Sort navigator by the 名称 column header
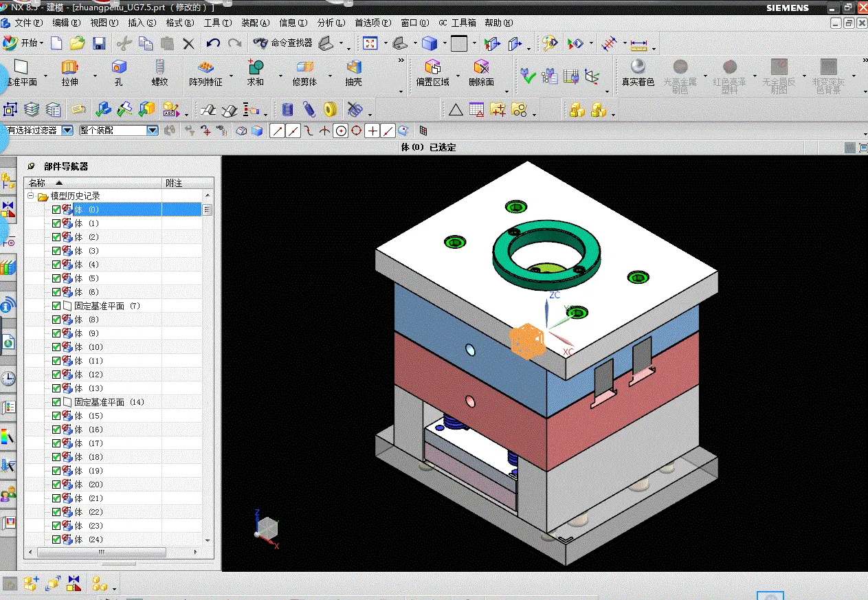The height and width of the screenshot is (600, 868). coord(93,183)
